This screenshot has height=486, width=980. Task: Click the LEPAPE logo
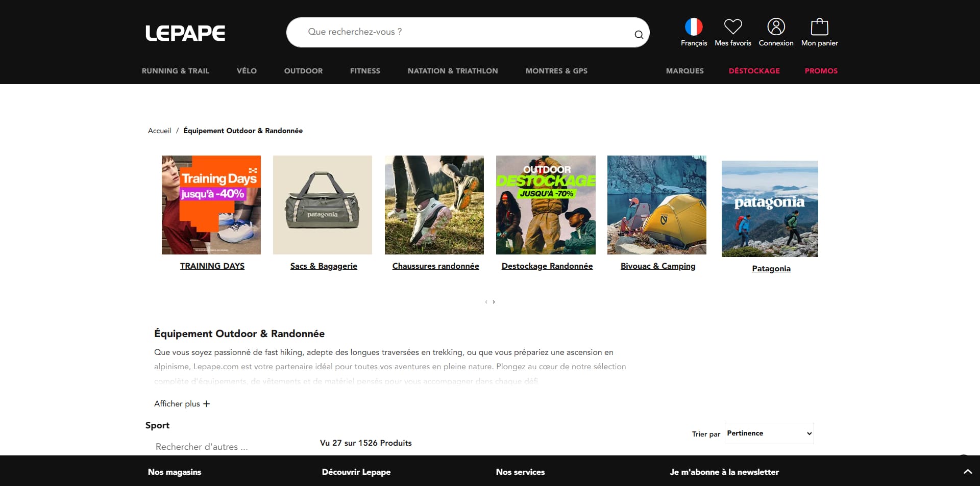pos(185,33)
